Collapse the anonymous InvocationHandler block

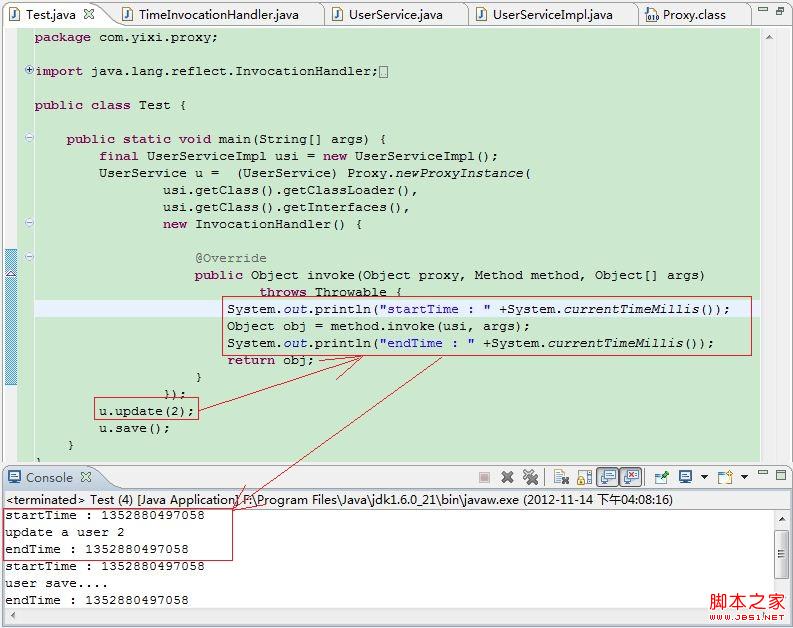point(29,222)
